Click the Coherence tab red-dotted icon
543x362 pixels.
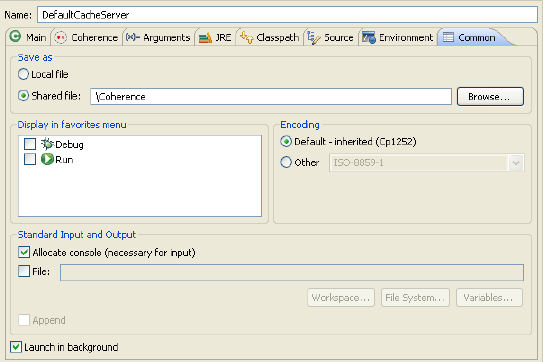coord(61,37)
